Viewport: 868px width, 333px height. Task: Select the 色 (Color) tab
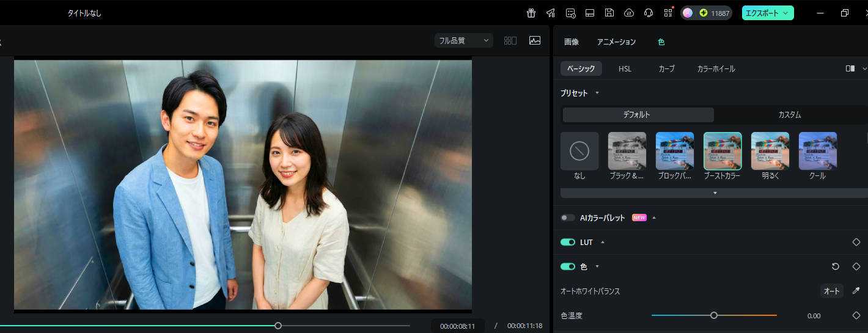pos(661,42)
